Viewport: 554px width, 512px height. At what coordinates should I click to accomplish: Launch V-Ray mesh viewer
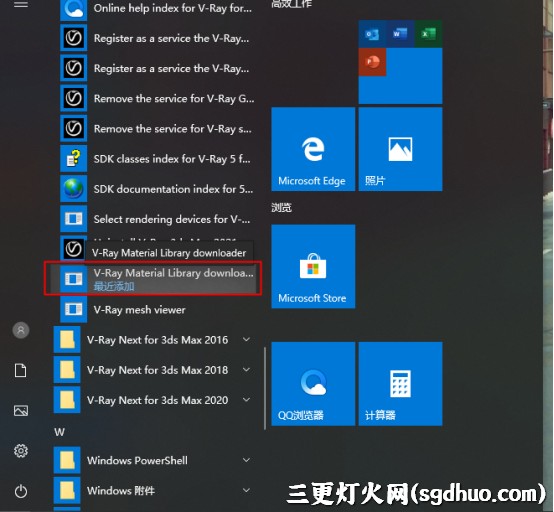[x=158, y=309]
